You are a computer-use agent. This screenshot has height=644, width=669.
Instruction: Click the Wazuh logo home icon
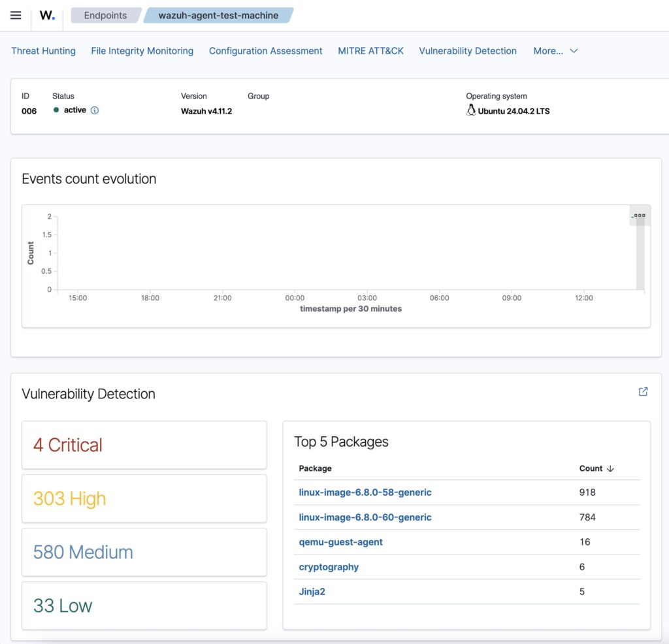(x=47, y=16)
